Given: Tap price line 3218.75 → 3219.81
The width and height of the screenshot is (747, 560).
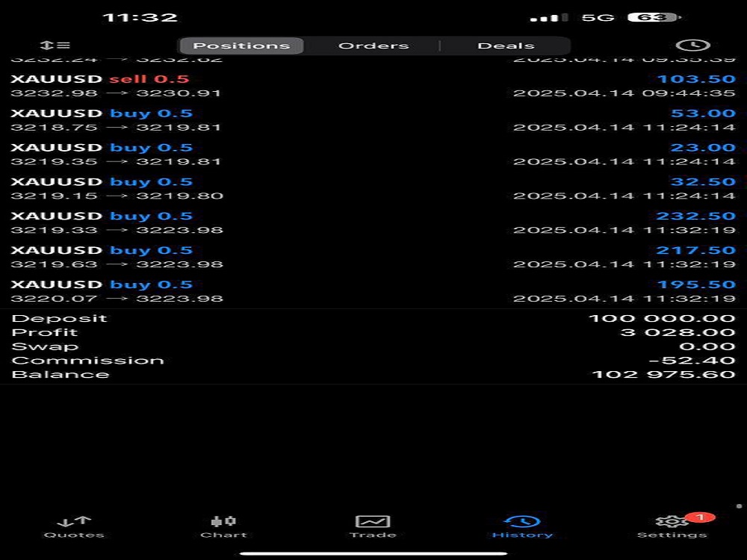Looking at the screenshot, I should 116,128.
